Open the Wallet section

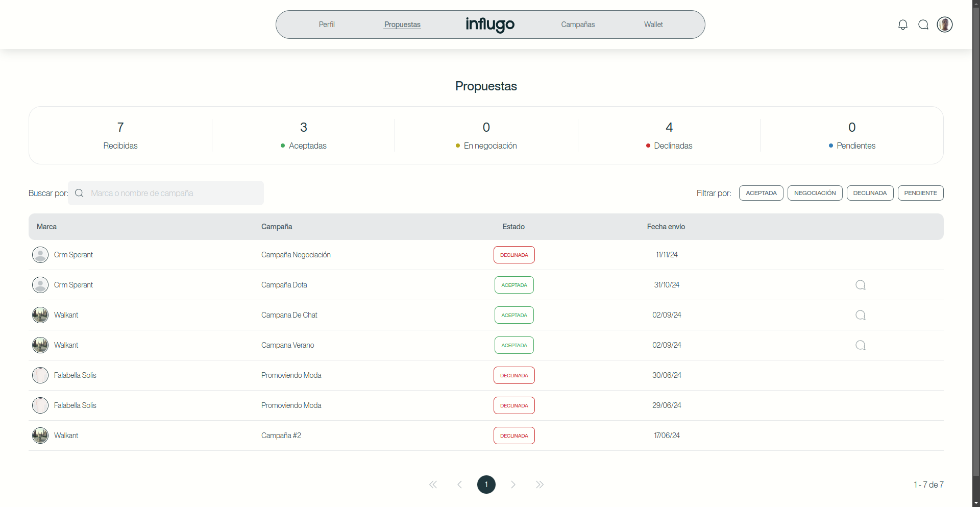coord(653,24)
